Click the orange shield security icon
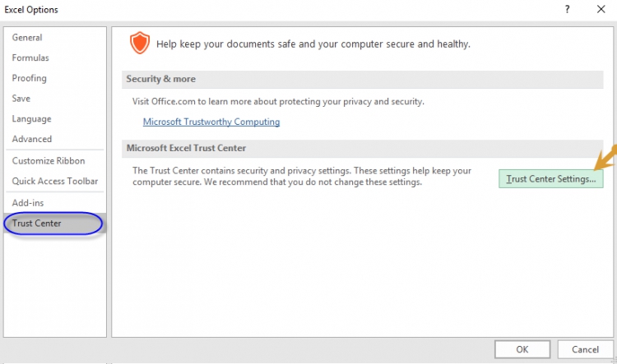This screenshot has height=364, width=617. [x=141, y=43]
